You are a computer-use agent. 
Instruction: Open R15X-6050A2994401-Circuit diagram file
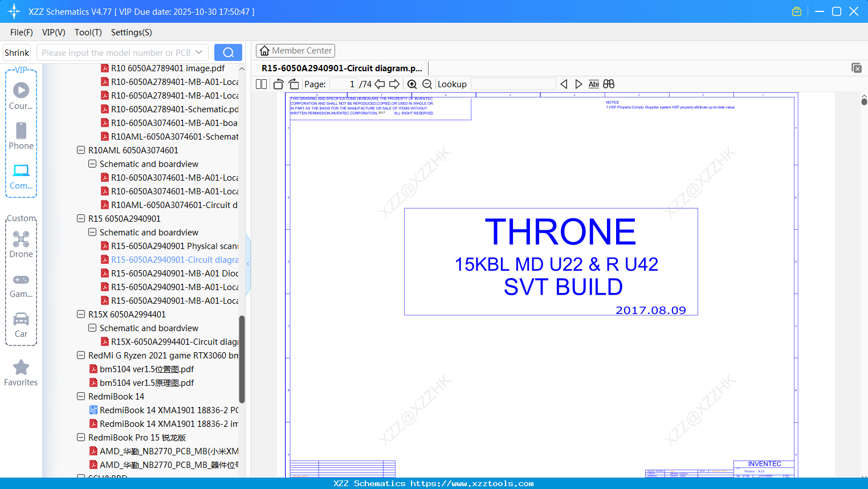pos(174,342)
